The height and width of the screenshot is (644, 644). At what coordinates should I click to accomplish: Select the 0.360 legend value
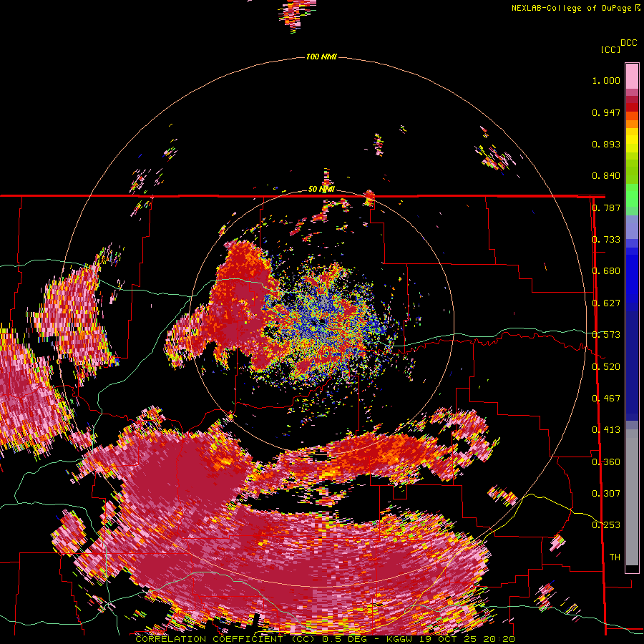pos(606,462)
